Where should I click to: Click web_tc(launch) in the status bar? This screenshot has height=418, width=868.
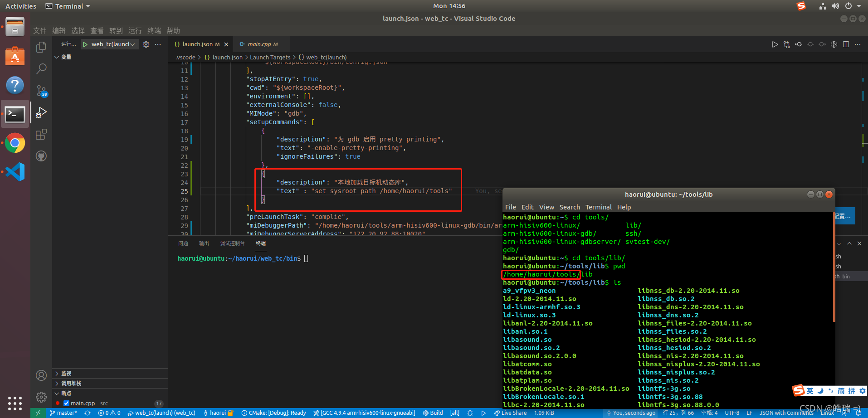tap(161, 413)
